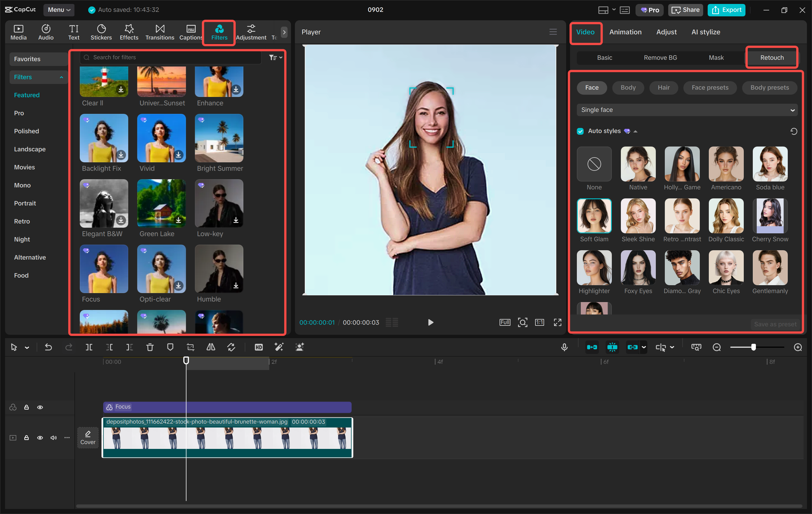This screenshot has height=514, width=812.
Task: Open the Menu dropdown
Action: click(x=59, y=10)
